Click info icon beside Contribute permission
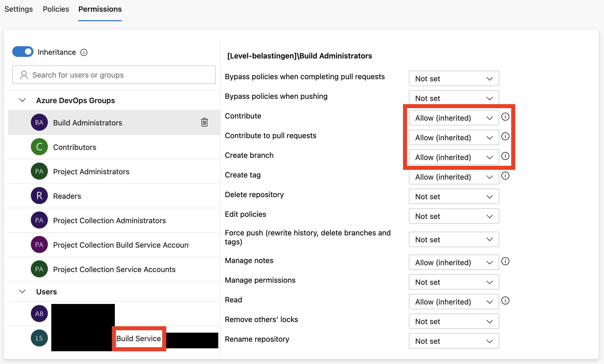 coord(505,117)
